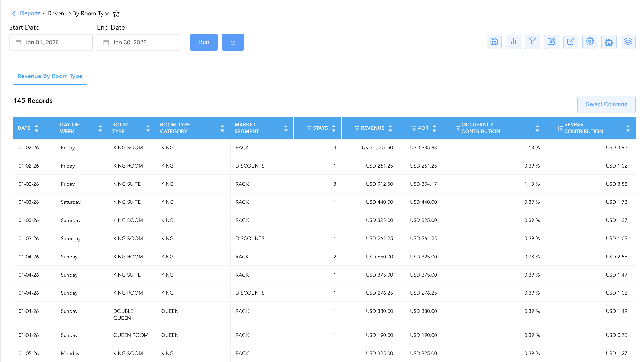Open the filter funnel icon

click(532, 42)
